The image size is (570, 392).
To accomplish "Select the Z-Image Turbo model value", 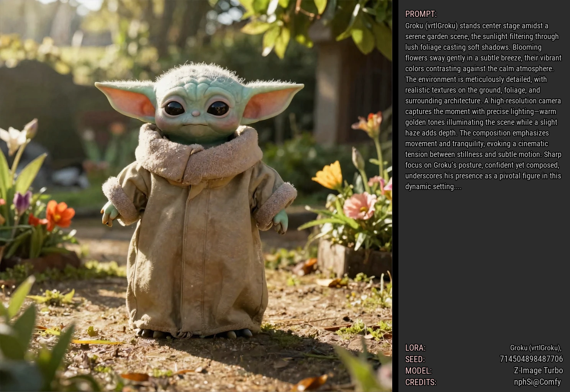I will pyautogui.click(x=538, y=371).
